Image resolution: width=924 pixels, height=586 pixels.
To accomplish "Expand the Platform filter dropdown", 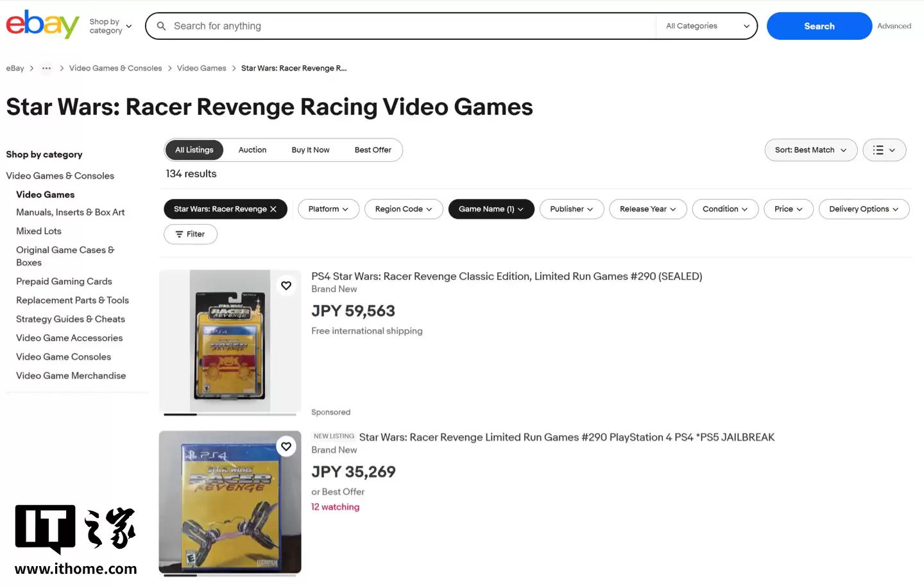I will (328, 209).
